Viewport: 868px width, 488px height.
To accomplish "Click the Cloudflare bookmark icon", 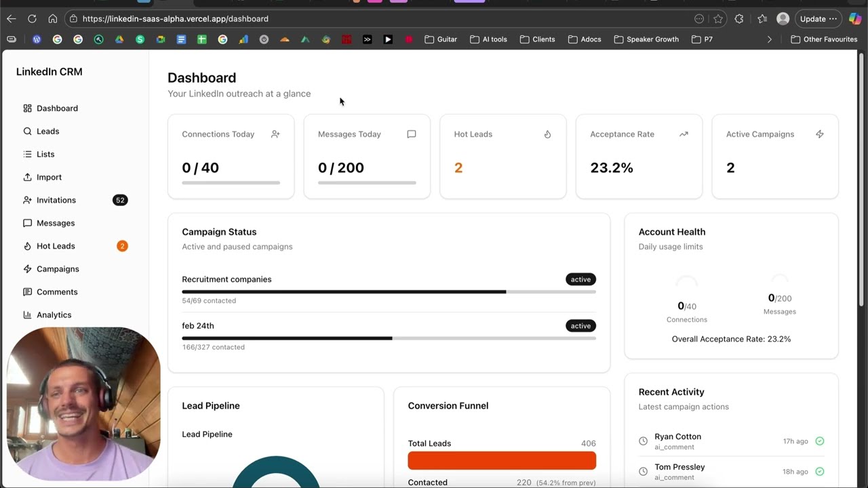I will (x=285, y=39).
